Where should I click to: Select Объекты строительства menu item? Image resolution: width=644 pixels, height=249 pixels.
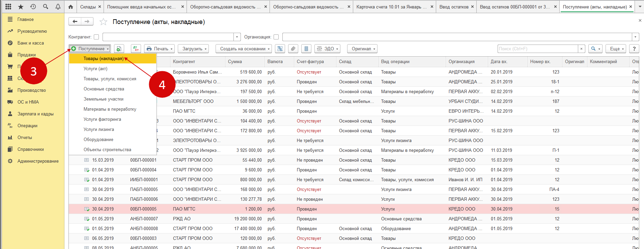coord(113,150)
